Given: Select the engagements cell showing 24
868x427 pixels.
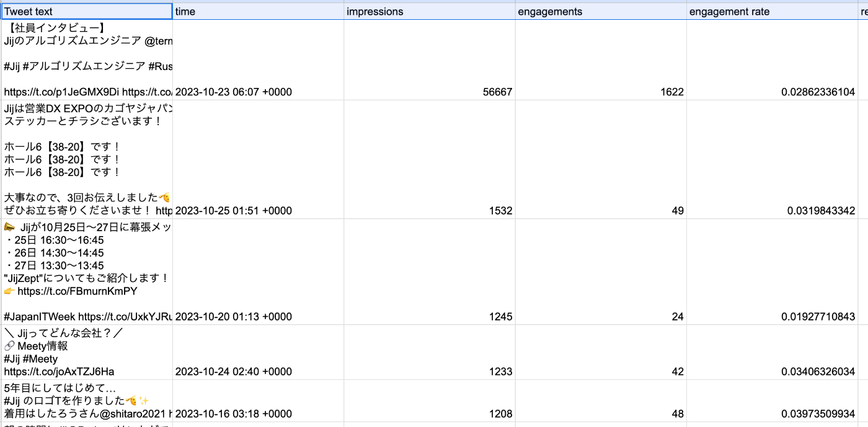Looking at the screenshot, I should coord(601,271).
